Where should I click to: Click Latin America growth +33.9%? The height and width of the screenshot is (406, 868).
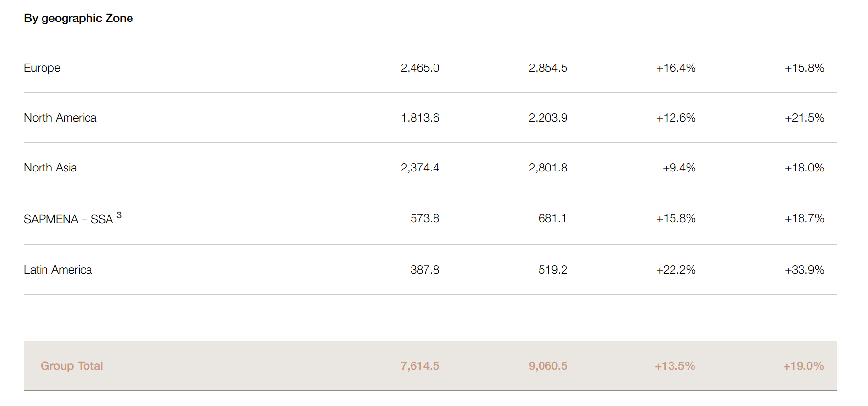[x=804, y=270]
